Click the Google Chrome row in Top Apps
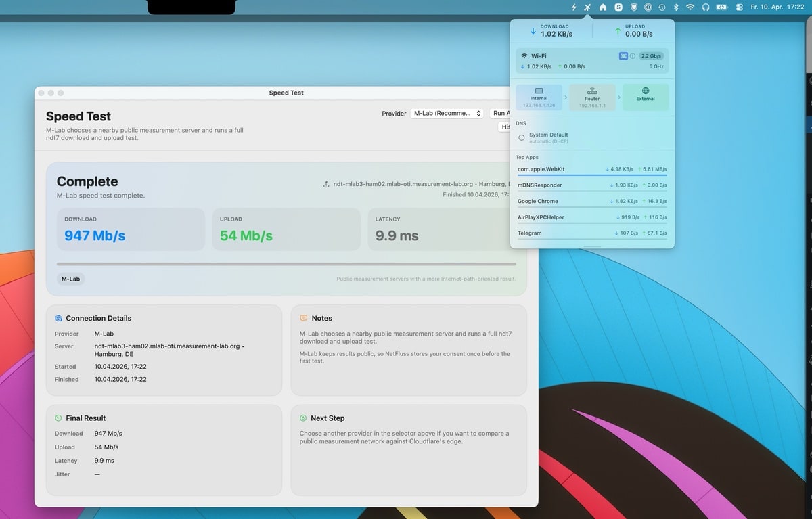The height and width of the screenshot is (519, 812). tap(592, 202)
